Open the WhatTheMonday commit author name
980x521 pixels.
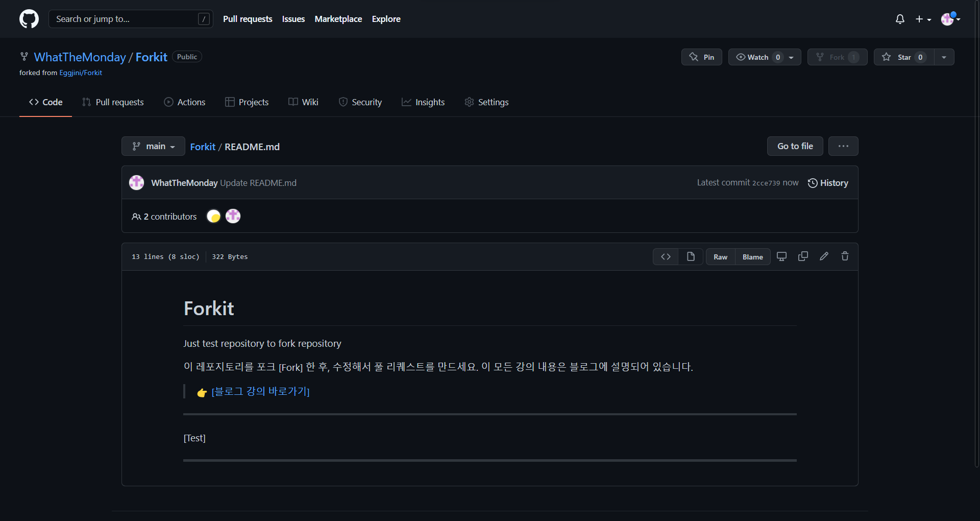tap(184, 183)
